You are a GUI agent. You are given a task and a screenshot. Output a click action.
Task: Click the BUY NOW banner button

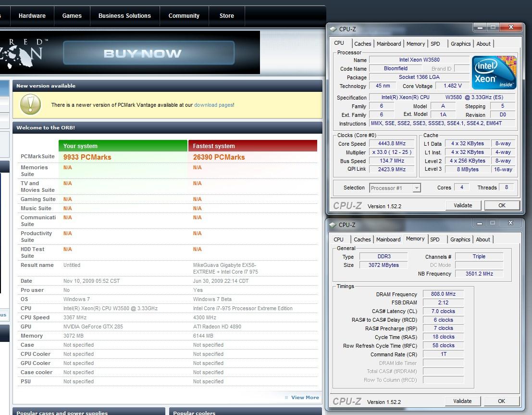tap(148, 52)
